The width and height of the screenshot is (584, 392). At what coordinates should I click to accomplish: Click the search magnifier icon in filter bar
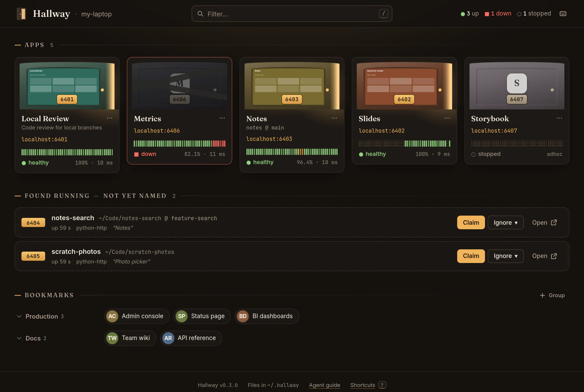200,14
